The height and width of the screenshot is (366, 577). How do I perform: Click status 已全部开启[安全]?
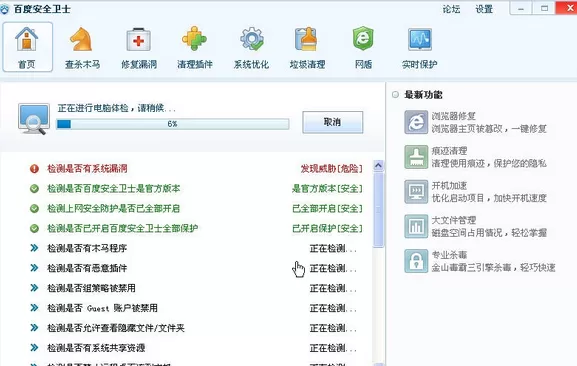tap(327, 209)
